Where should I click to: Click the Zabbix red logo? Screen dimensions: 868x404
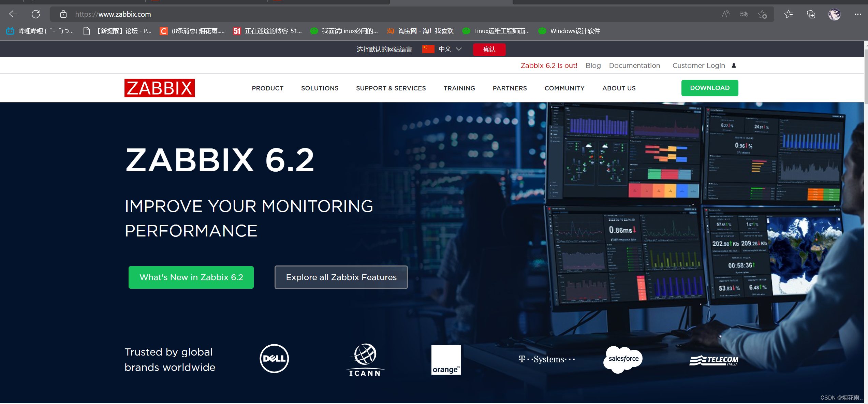click(159, 88)
